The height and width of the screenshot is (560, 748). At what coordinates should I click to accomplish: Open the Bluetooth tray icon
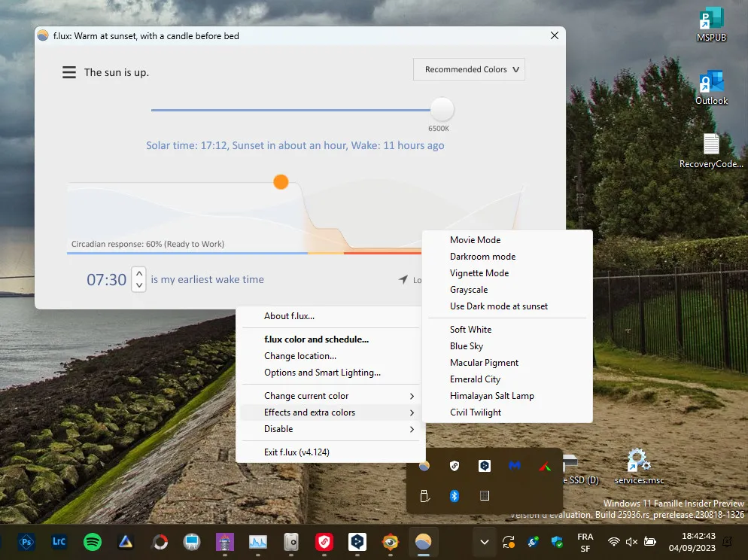455,496
